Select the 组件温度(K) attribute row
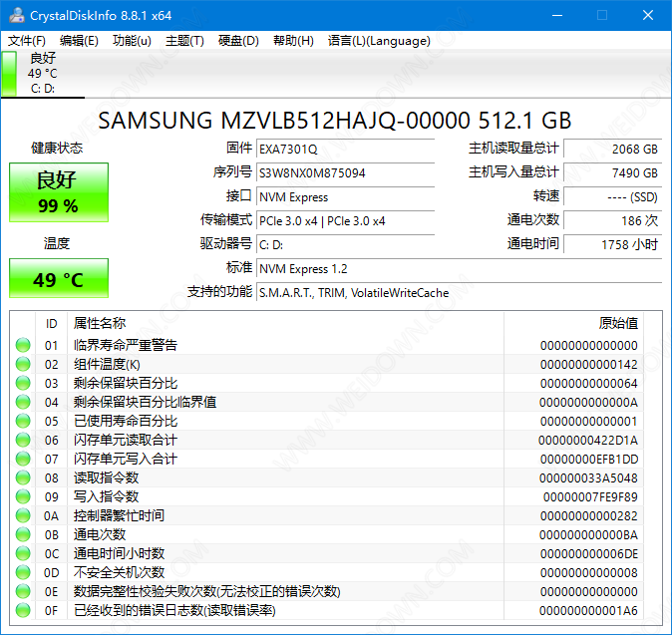This screenshot has width=672, height=635. coord(327,364)
